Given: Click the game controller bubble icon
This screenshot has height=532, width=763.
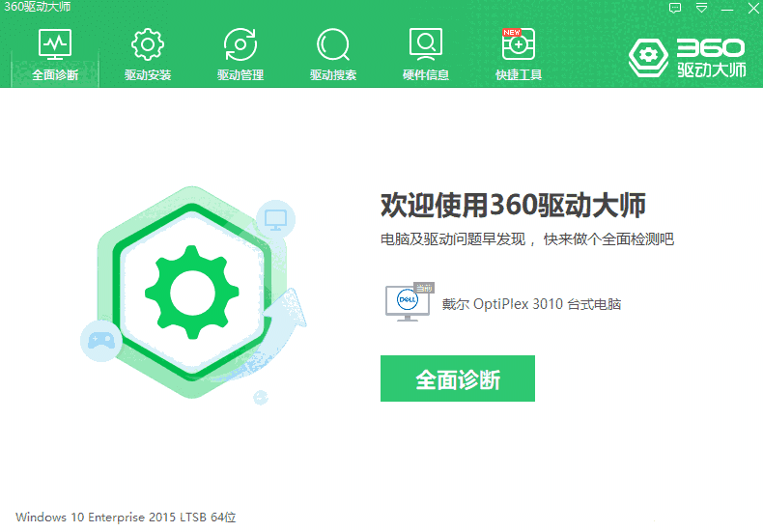Looking at the screenshot, I should click(x=101, y=341).
